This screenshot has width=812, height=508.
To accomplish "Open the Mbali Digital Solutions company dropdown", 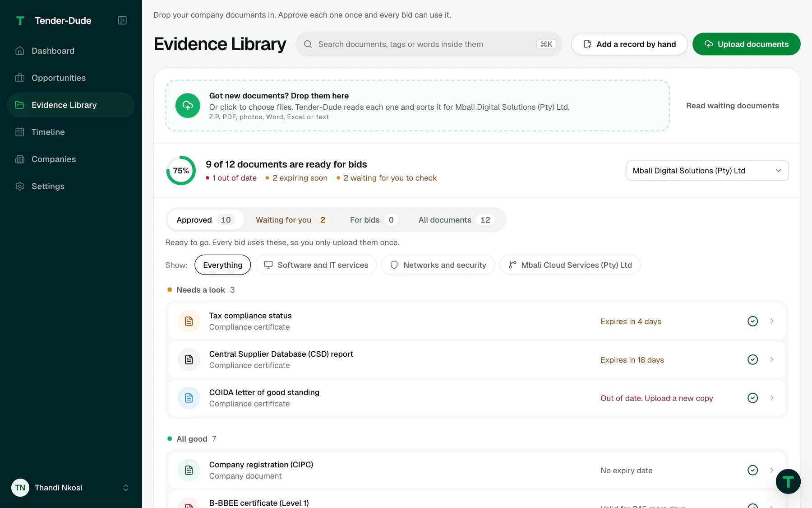I will click(x=707, y=171).
